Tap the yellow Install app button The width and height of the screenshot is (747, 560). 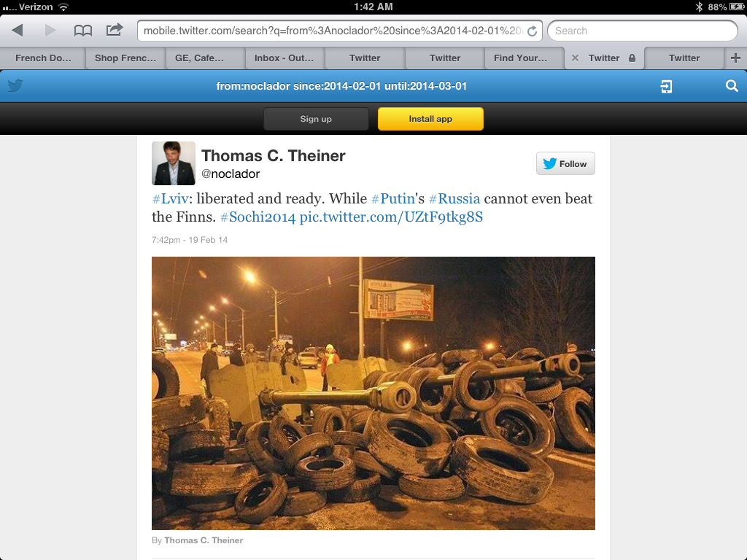(430, 119)
